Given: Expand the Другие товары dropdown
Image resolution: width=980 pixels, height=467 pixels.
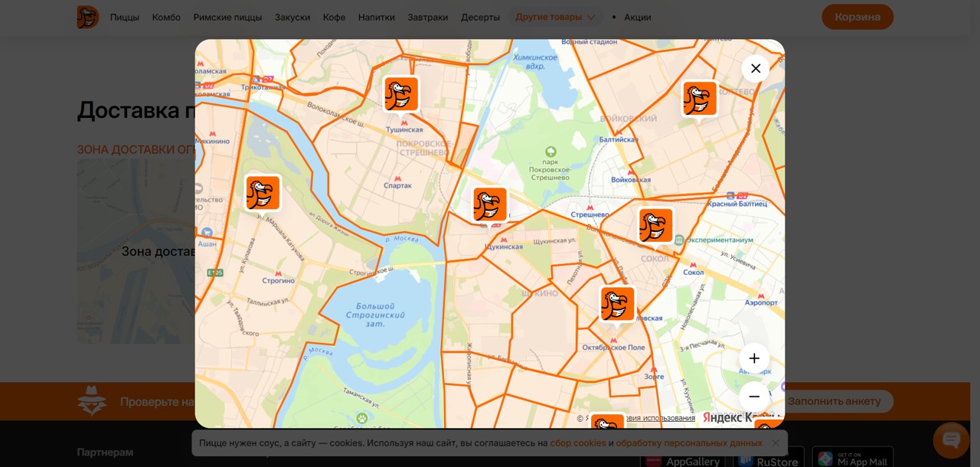Looking at the screenshot, I should tap(555, 17).
